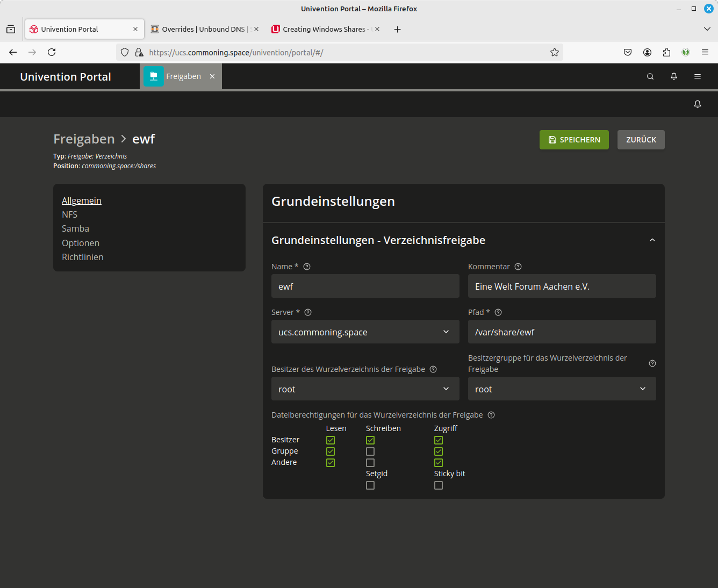
Task: List all tabs via chevron
Action: click(707, 29)
